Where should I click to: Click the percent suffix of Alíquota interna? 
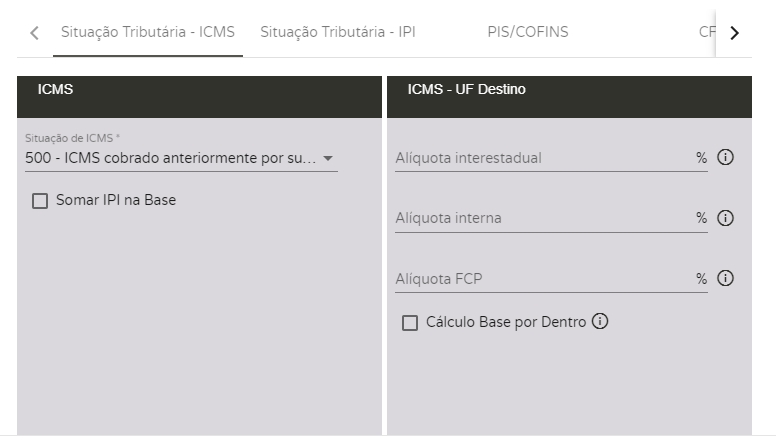(x=701, y=218)
